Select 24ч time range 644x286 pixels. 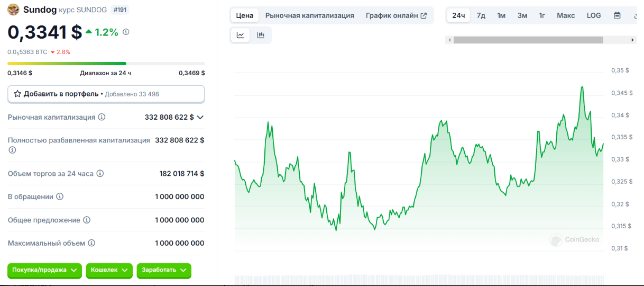458,15
